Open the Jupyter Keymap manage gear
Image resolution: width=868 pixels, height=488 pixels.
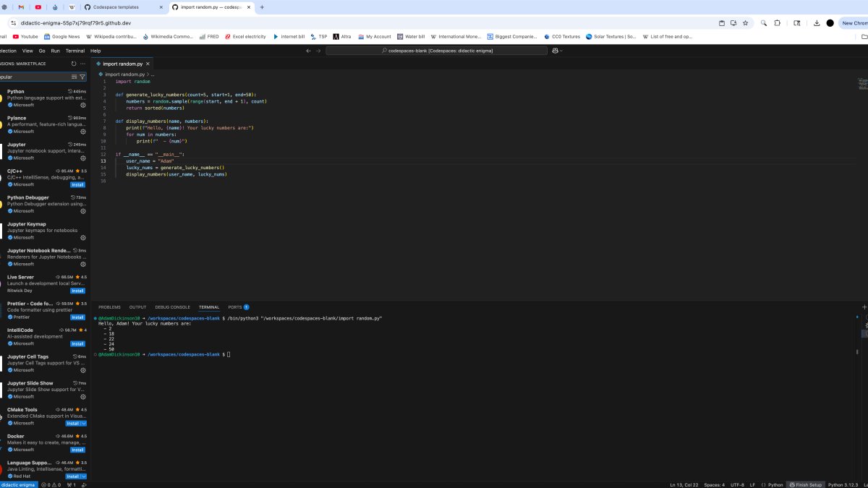(x=83, y=237)
